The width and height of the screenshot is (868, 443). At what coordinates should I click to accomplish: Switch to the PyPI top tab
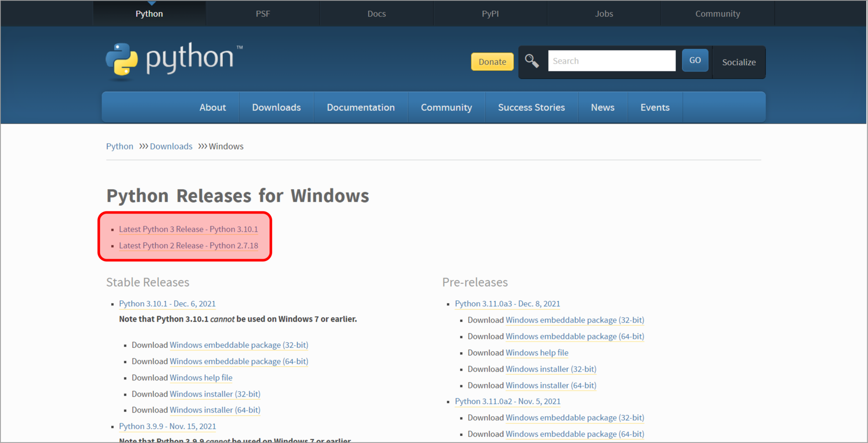[x=490, y=14]
